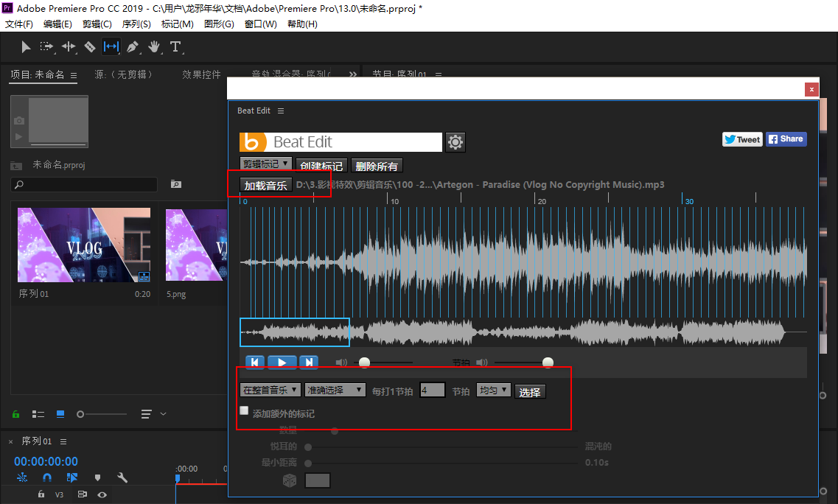This screenshot has height=504, width=838.
Task: Expand chevron beside sort icons
Action: tap(163, 413)
